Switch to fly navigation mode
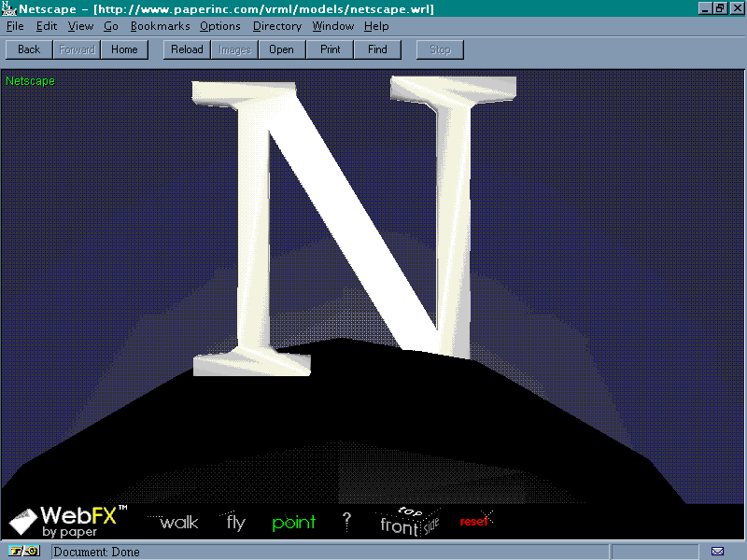747x560 pixels. 235,523
